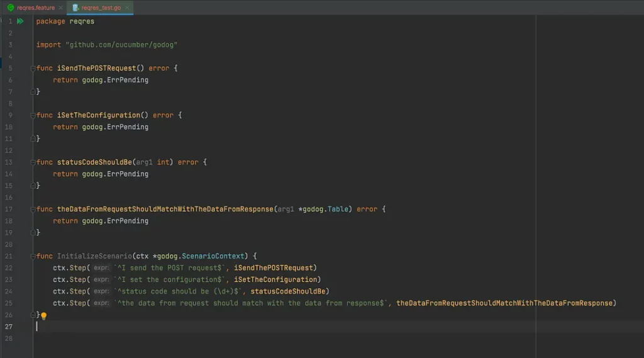This screenshot has width=644, height=358.
Task: Click the Go file icon on reqres_test.go tab
Action: 75,8
